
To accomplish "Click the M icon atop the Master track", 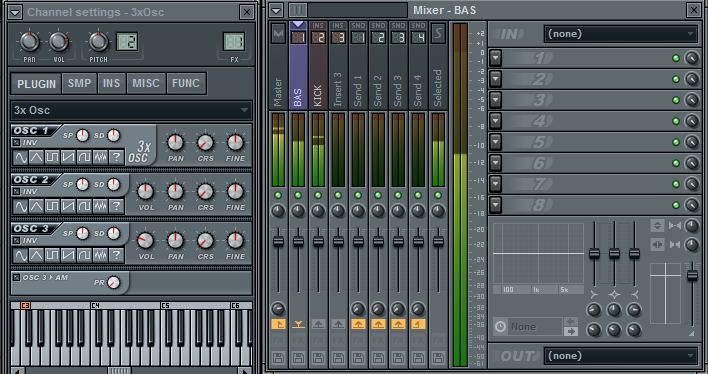I will [278, 33].
